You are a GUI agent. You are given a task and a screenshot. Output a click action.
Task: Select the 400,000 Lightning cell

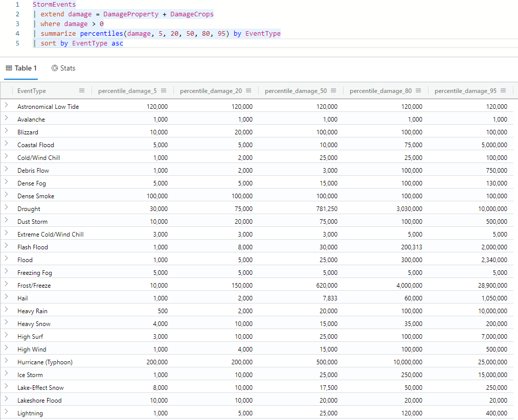coord(497,413)
